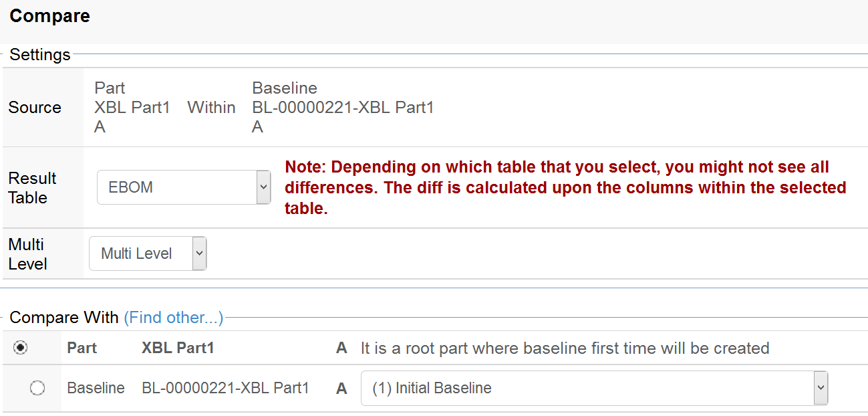868x416 pixels.
Task: Click revision A beside the Initial Baseline dropdown
Action: tap(341, 388)
